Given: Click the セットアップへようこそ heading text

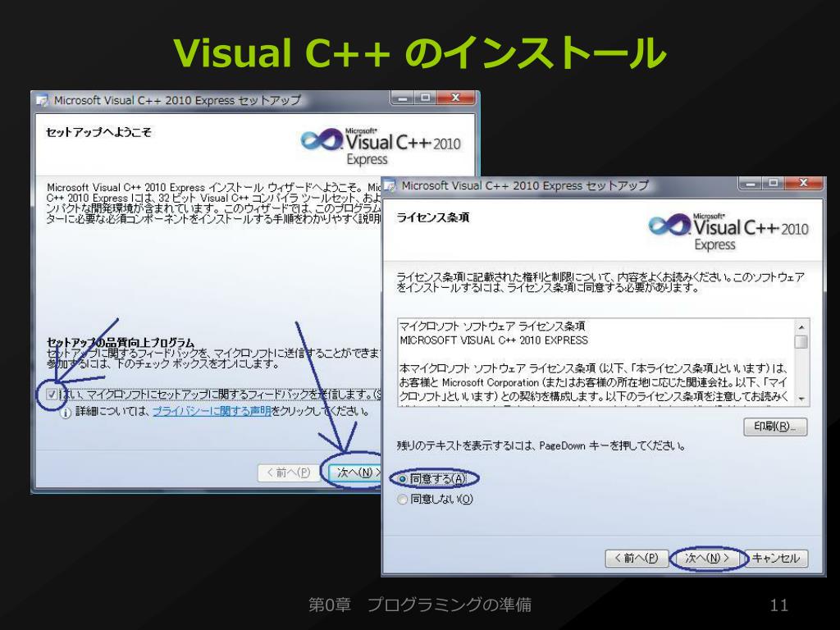Looking at the screenshot, I should click(98, 132).
